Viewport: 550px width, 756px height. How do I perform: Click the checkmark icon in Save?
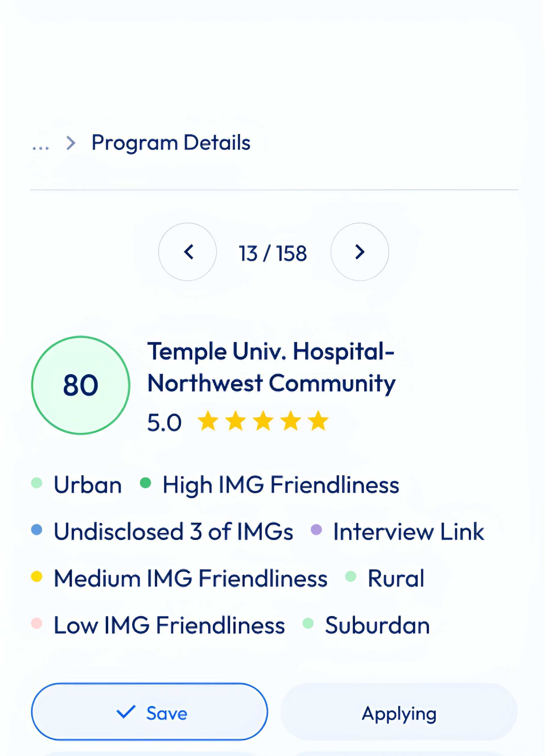[x=126, y=712]
